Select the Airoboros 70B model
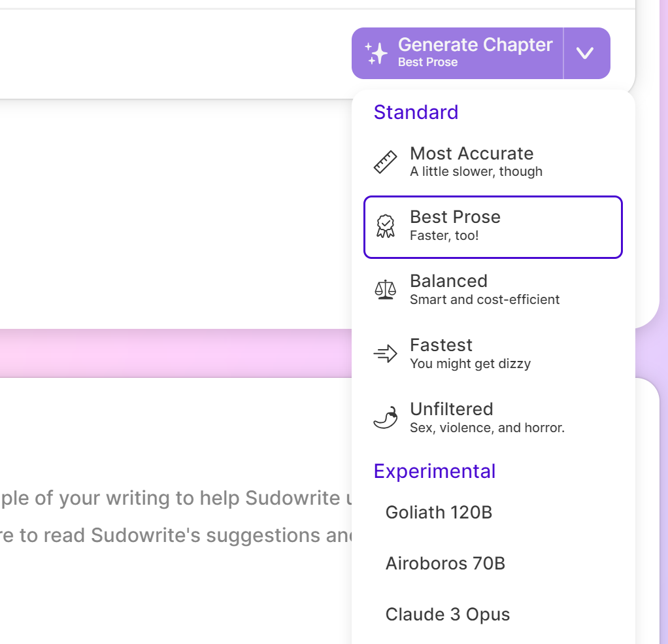The height and width of the screenshot is (644, 668). pyautogui.click(x=493, y=564)
